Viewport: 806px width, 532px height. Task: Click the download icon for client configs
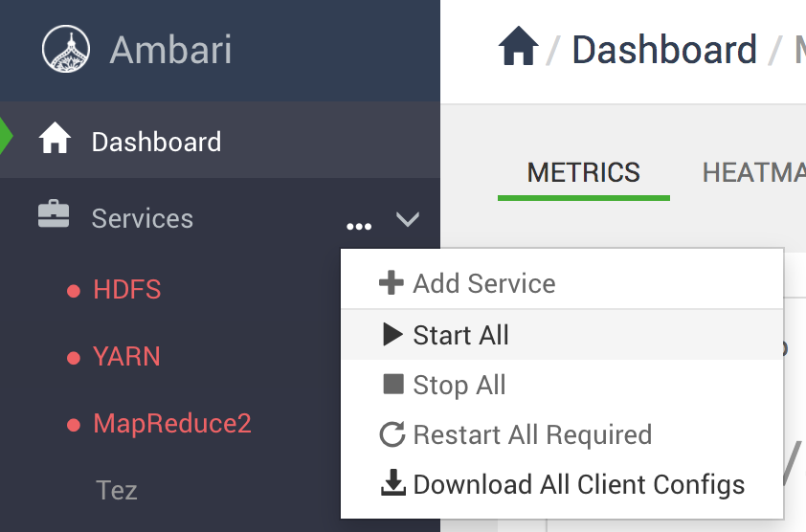pos(393,482)
